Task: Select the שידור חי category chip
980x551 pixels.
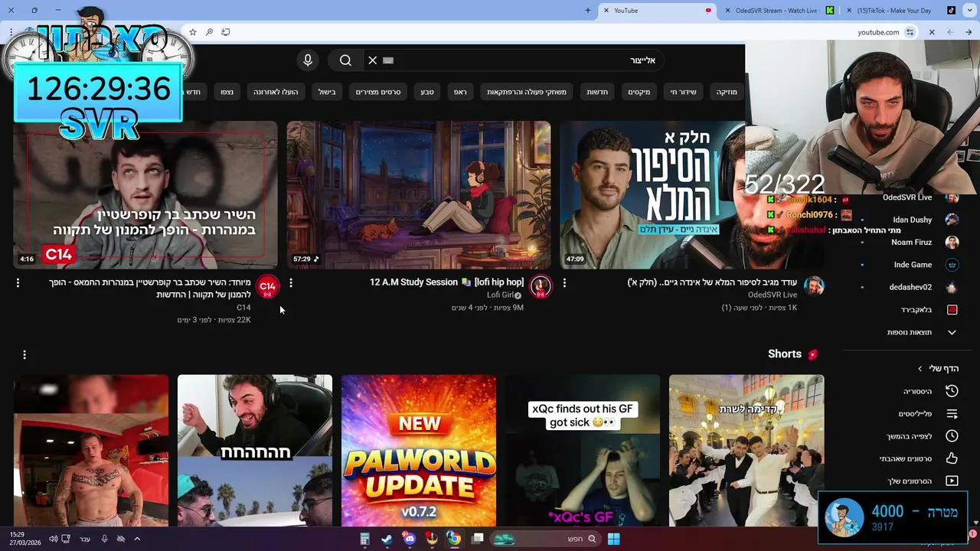Action: [683, 92]
